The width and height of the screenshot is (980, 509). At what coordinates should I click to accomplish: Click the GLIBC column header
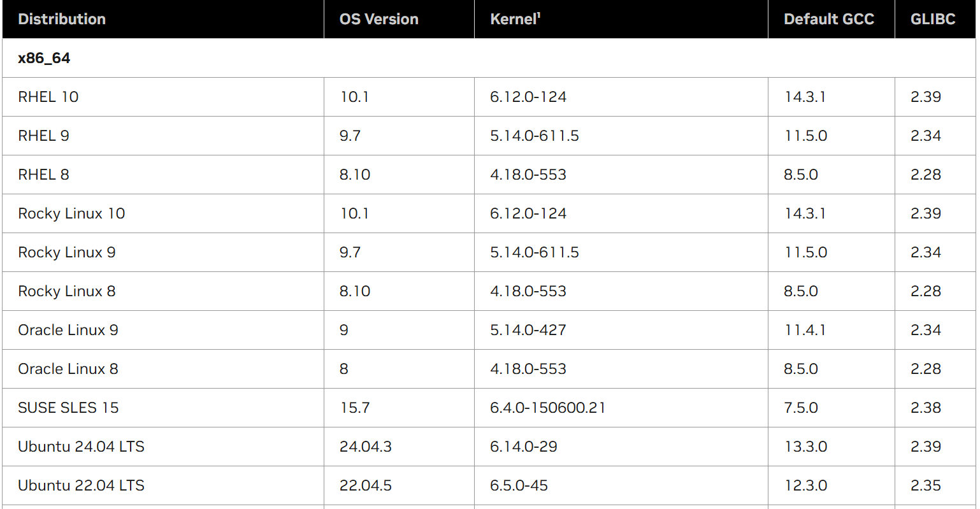tap(932, 19)
